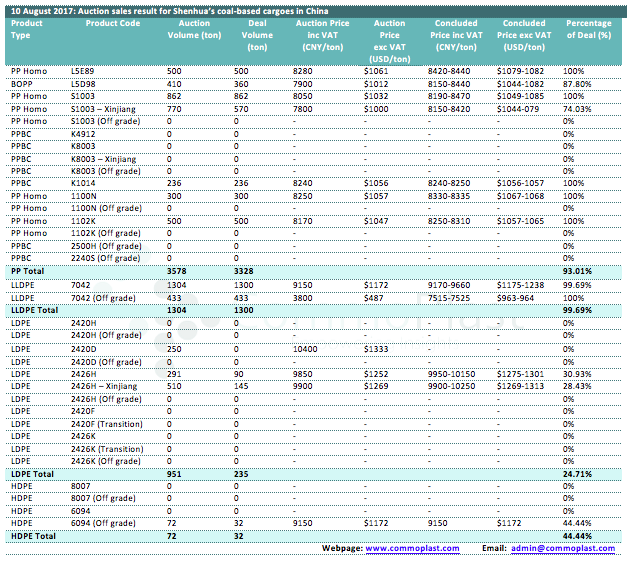Screen dimensions: 628x564
Task: Click the K4912 product code cell
Action: (x=82, y=134)
